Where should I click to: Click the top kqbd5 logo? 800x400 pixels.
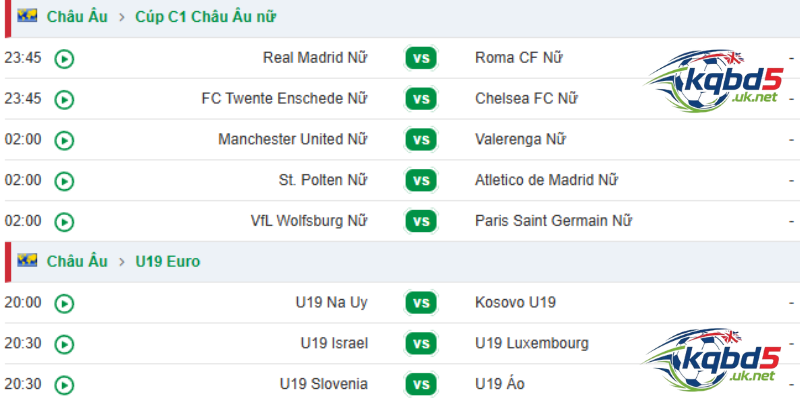point(711,77)
